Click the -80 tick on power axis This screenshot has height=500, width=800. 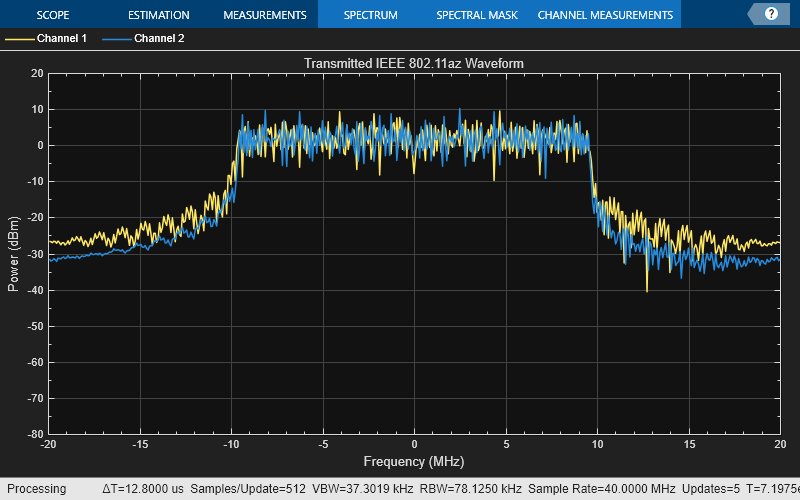tap(35, 434)
